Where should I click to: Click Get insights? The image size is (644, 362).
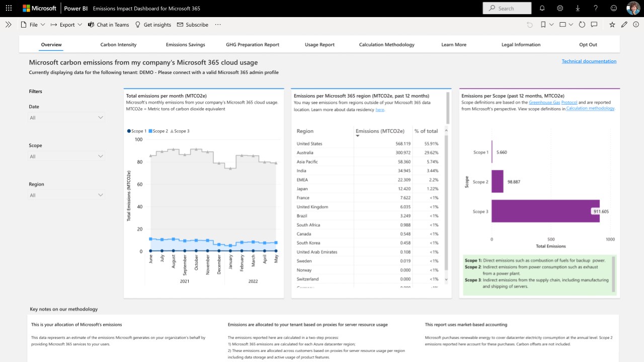[x=153, y=25]
